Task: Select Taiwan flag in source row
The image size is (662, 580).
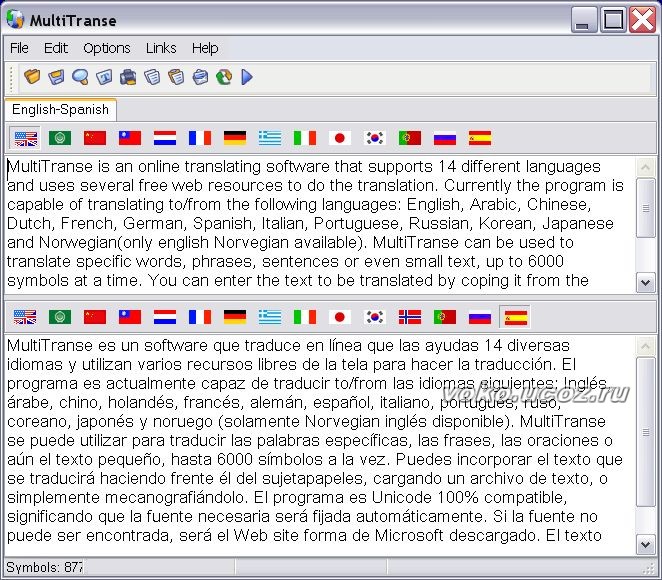Action: pos(130,138)
